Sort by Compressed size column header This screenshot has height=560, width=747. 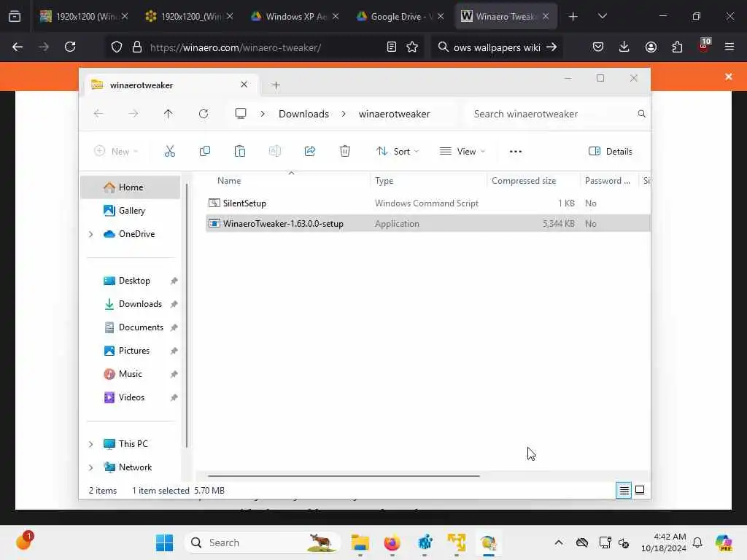coord(524,181)
